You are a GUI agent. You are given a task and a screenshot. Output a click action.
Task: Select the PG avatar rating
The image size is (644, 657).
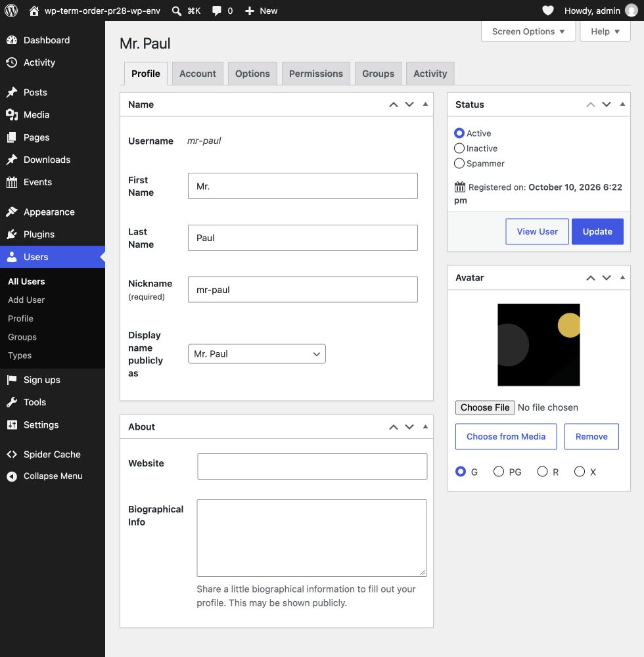(x=499, y=472)
